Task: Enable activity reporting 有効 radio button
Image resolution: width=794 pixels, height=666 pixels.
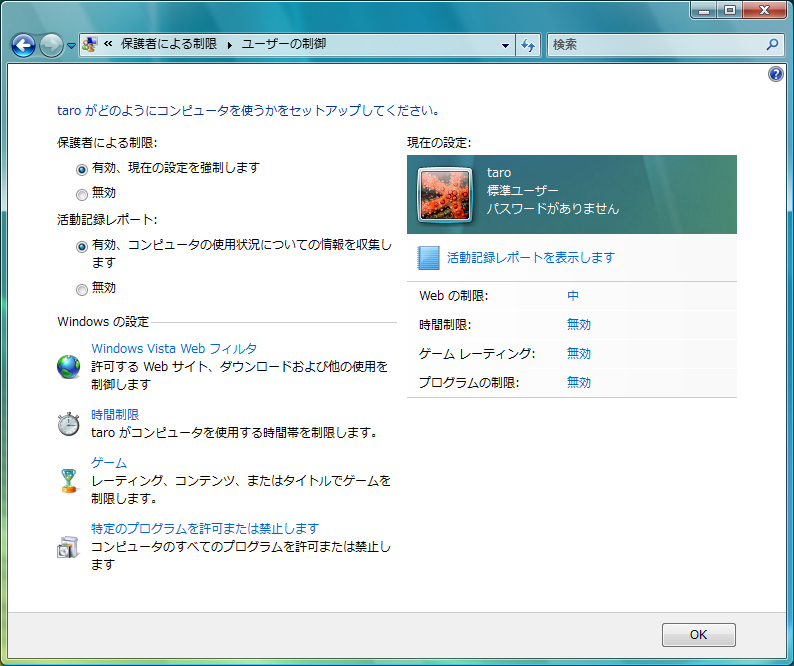Action: [82, 247]
